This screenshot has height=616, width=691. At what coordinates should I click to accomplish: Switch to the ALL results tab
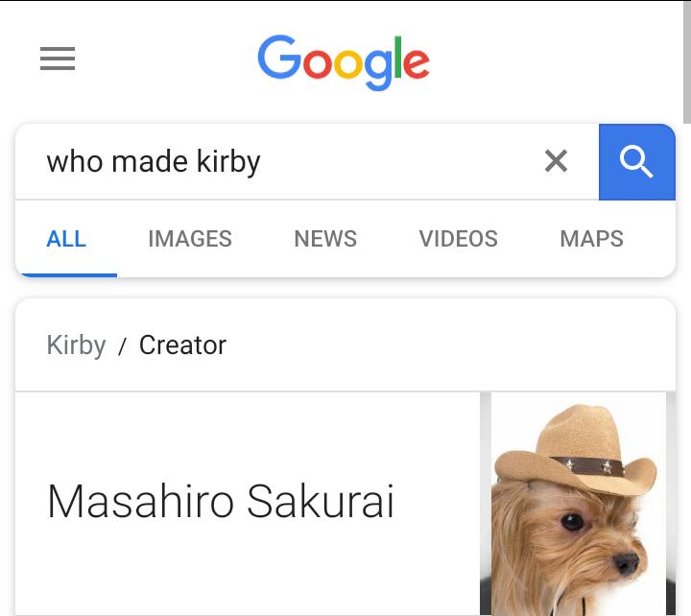point(66,239)
